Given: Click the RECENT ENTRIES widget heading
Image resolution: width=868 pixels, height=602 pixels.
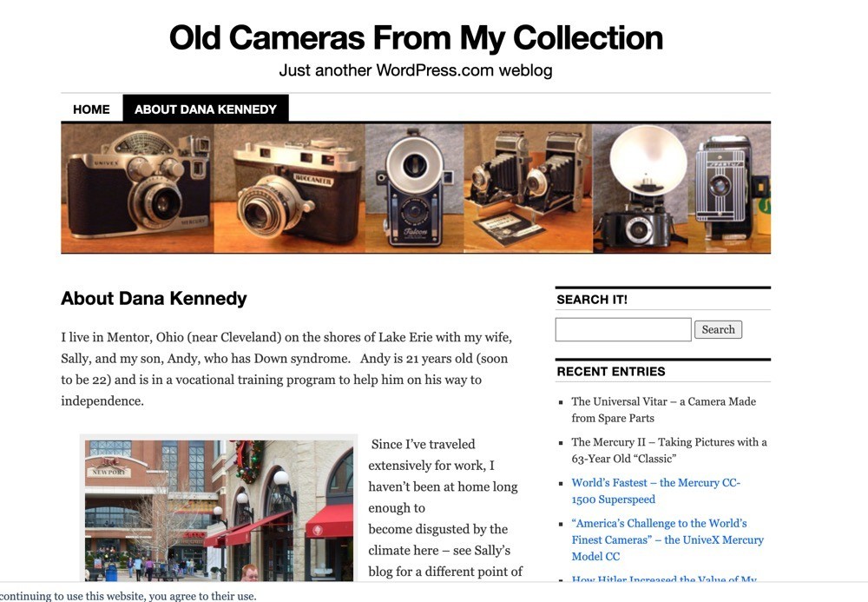Looking at the screenshot, I should pyautogui.click(x=611, y=372).
